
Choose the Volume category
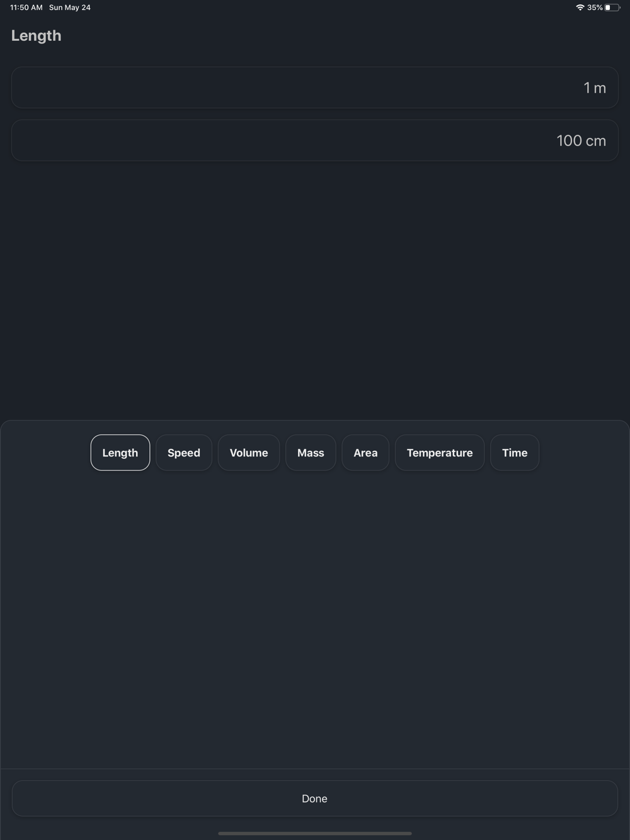tap(249, 453)
